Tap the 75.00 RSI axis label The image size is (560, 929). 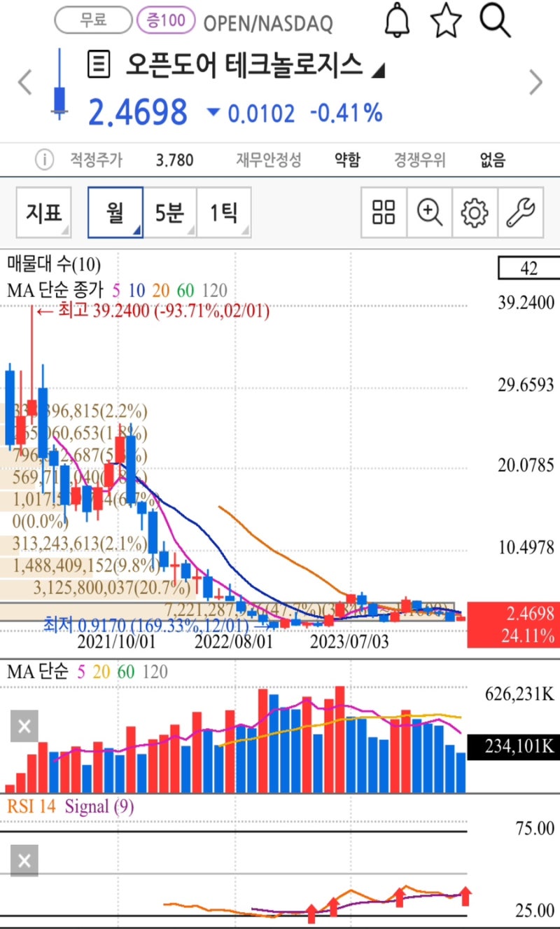[535, 829]
